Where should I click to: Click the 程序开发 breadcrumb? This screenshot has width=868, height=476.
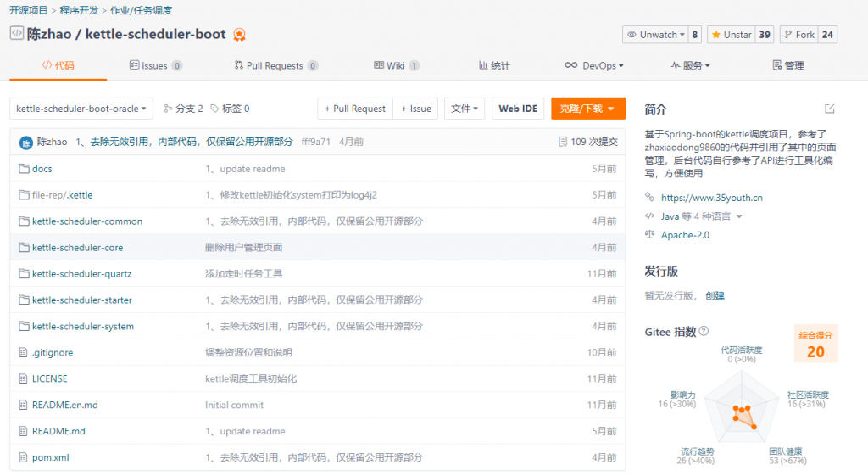point(79,10)
